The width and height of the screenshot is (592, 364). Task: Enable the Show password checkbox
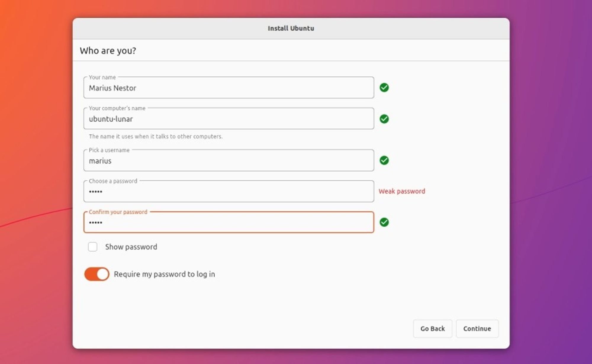[93, 247]
